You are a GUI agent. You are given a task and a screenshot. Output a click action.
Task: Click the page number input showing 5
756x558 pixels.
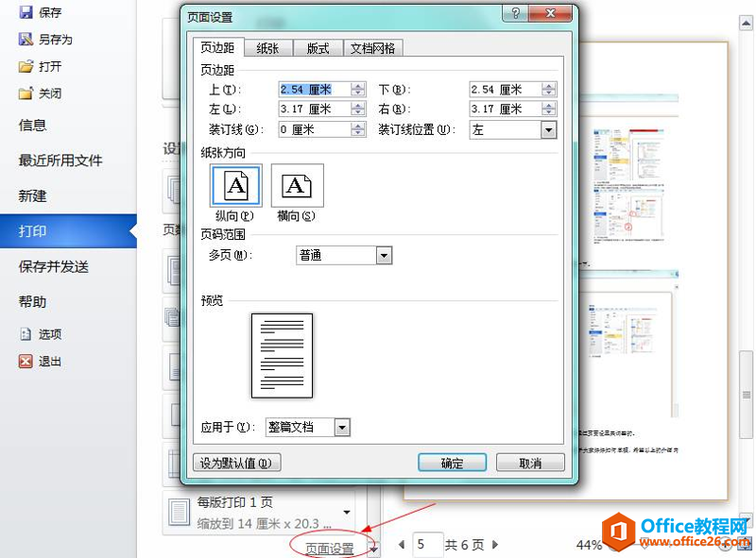426,545
